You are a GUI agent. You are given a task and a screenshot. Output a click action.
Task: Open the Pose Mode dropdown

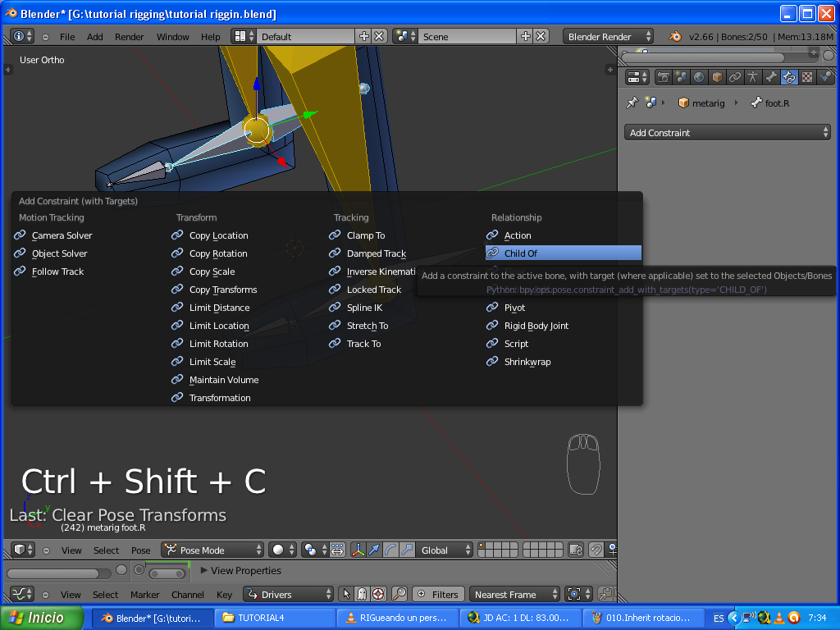[x=212, y=550]
